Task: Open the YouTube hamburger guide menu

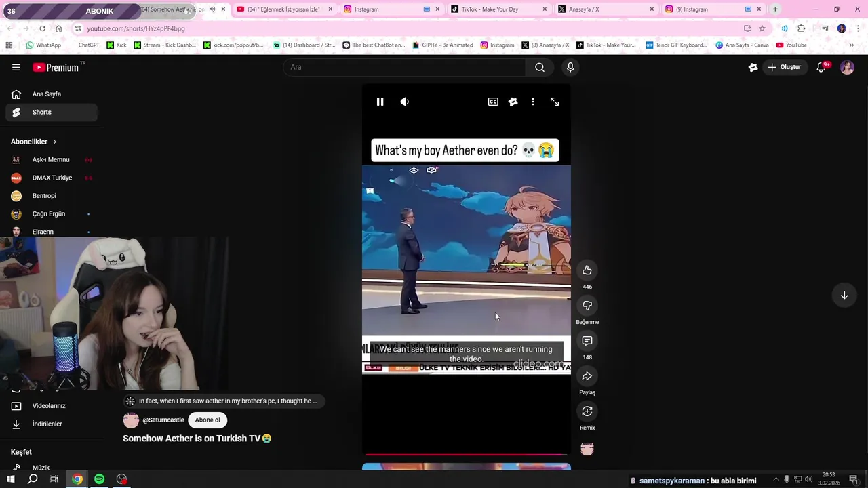Action: (16, 67)
